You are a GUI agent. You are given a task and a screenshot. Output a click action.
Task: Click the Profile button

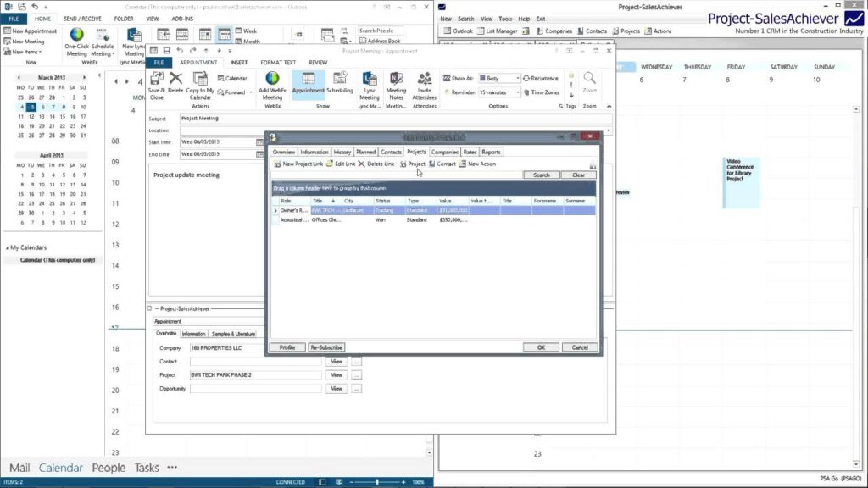tap(287, 347)
